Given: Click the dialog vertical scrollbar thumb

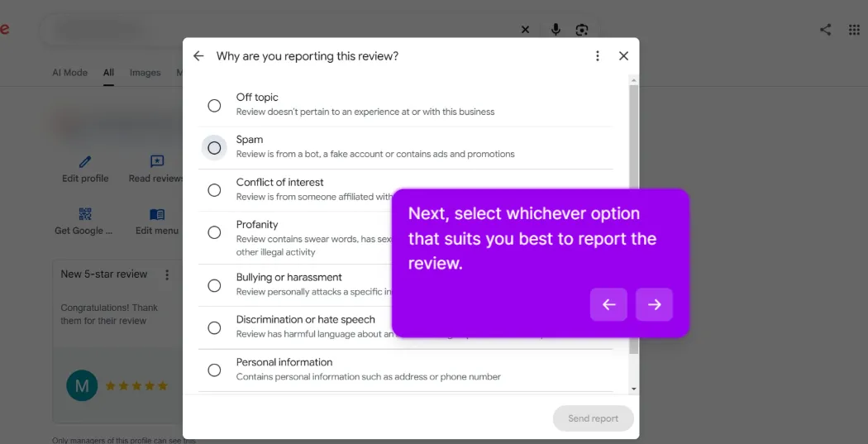Looking at the screenshot, I should click(634, 219).
